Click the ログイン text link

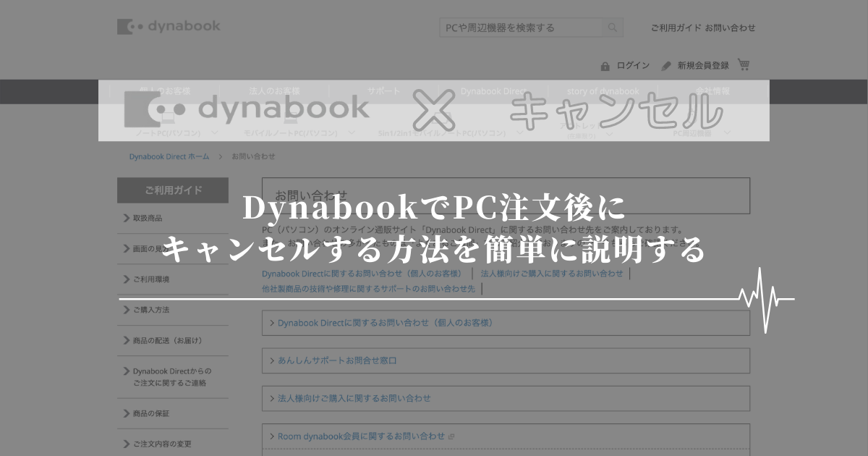[x=633, y=66]
